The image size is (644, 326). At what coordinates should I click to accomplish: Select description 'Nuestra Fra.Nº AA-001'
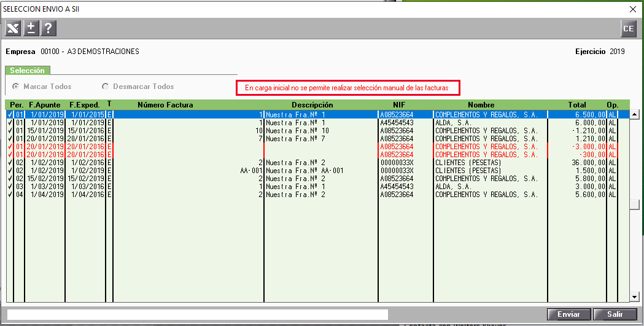[x=305, y=171]
